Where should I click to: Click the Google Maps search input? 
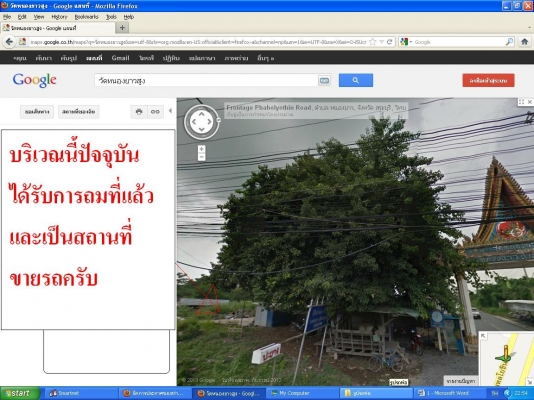pyautogui.click(x=206, y=81)
